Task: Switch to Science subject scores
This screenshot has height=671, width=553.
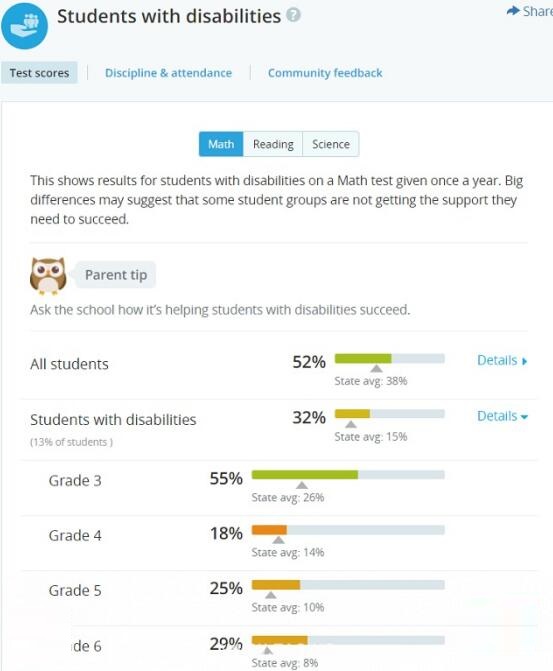Action: pos(331,144)
